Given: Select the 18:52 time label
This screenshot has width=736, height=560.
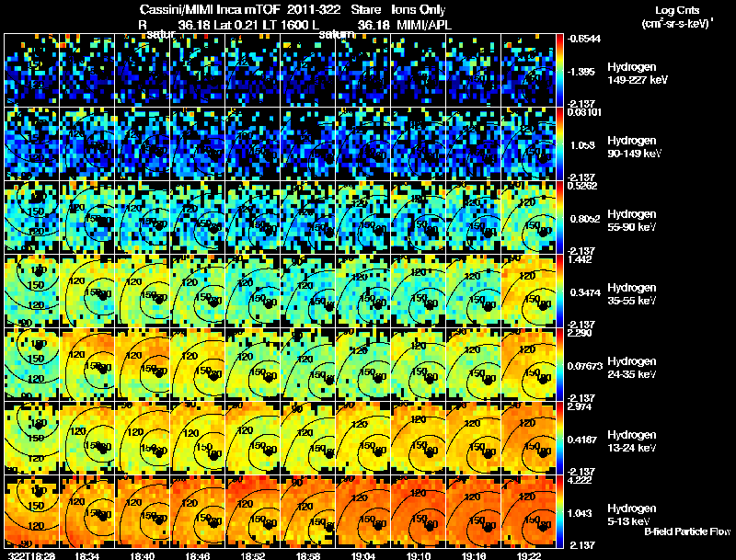Looking at the screenshot, I should (x=253, y=555).
